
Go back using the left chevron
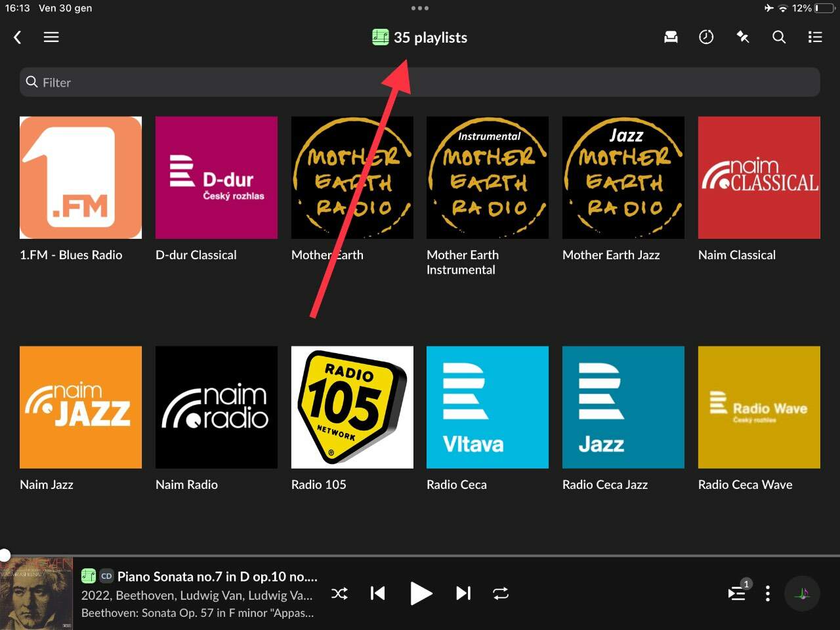pos(18,37)
